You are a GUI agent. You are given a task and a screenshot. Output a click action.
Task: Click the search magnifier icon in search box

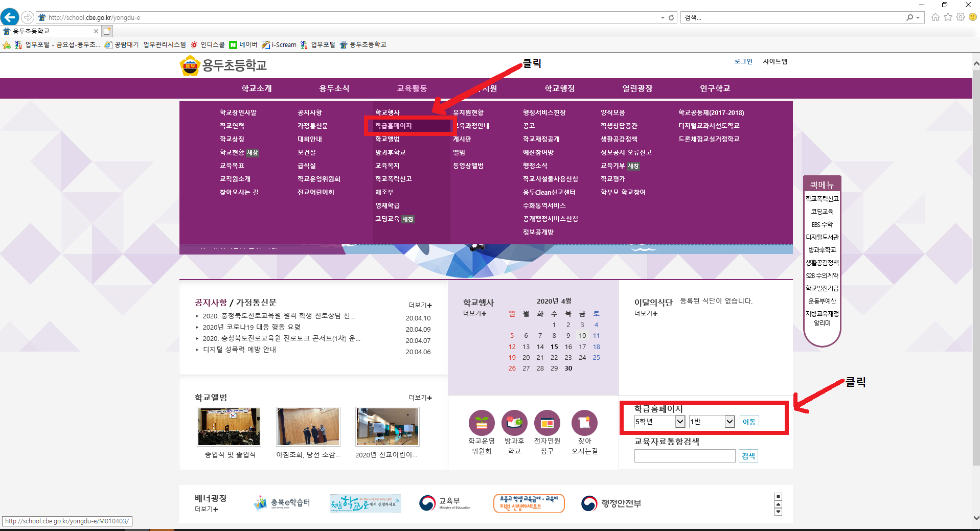(x=909, y=17)
